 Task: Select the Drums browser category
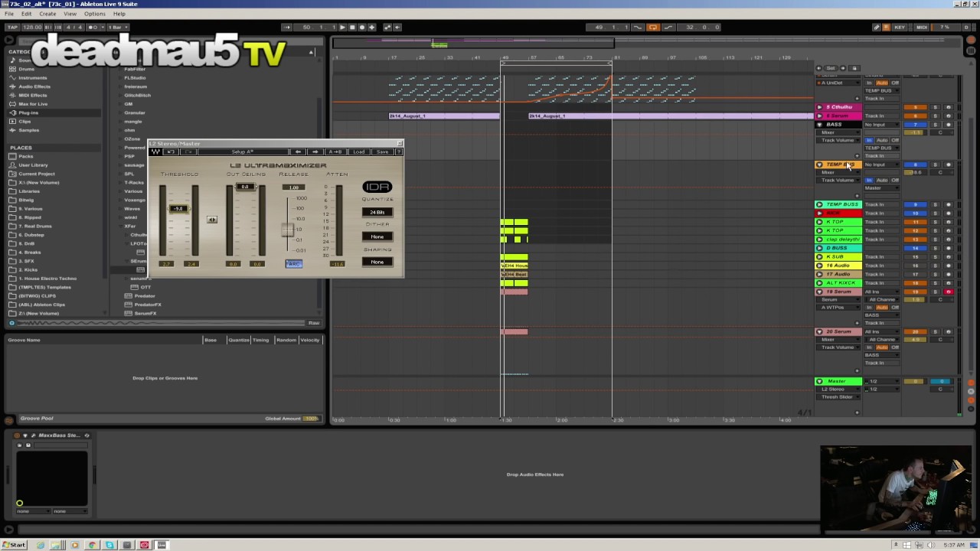26,69
